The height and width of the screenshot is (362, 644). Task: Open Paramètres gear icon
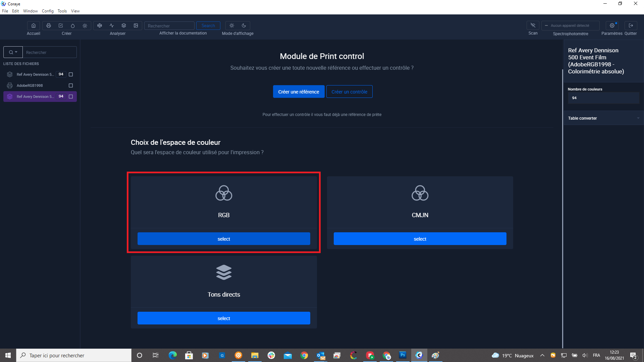tap(612, 25)
